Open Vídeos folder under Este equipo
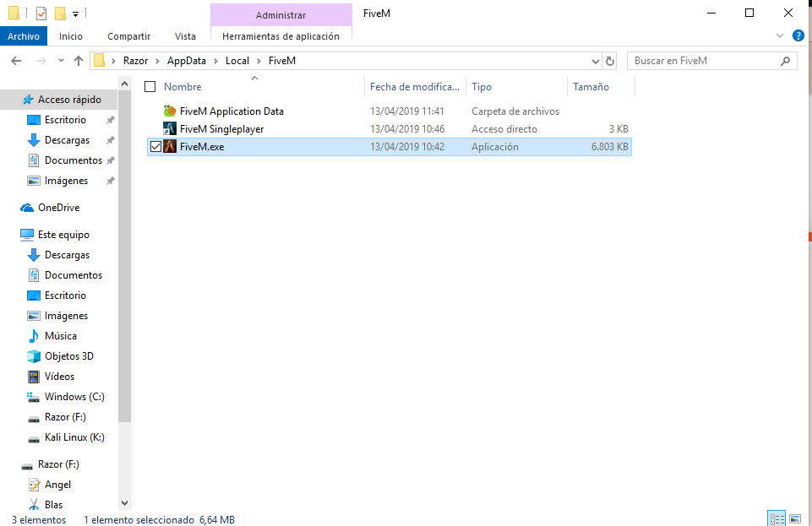 (x=59, y=377)
